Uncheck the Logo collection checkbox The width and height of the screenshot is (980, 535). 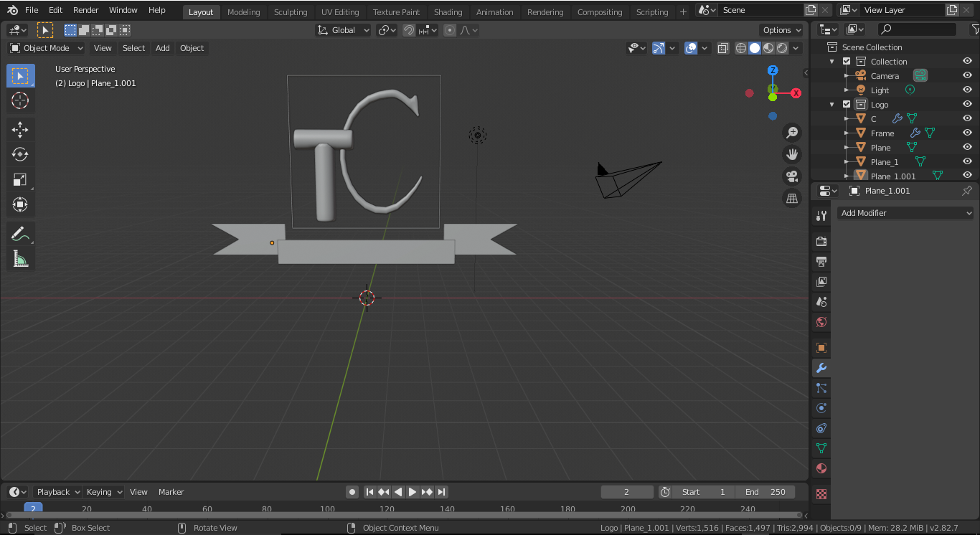[x=847, y=105]
